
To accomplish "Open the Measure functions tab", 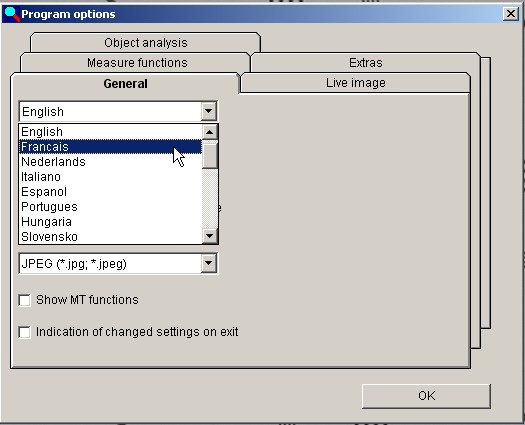I will (137, 63).
